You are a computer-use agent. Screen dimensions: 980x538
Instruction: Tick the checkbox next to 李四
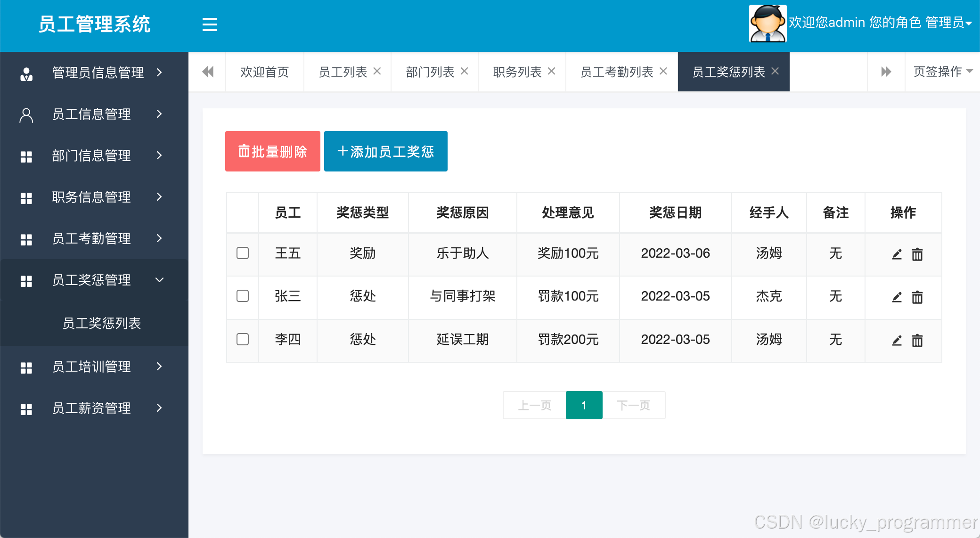point(243,339)
